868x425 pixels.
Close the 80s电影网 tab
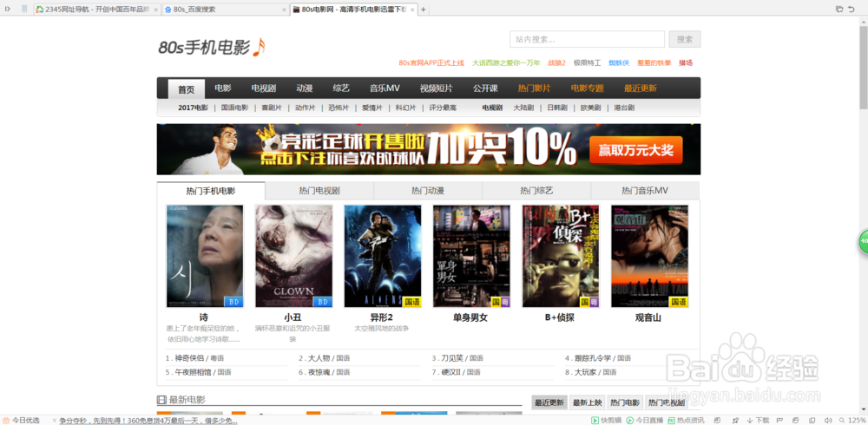point(412,10)
